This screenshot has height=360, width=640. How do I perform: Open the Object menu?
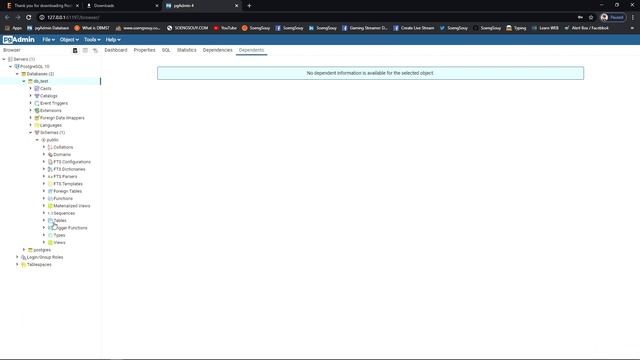point(69,40)
